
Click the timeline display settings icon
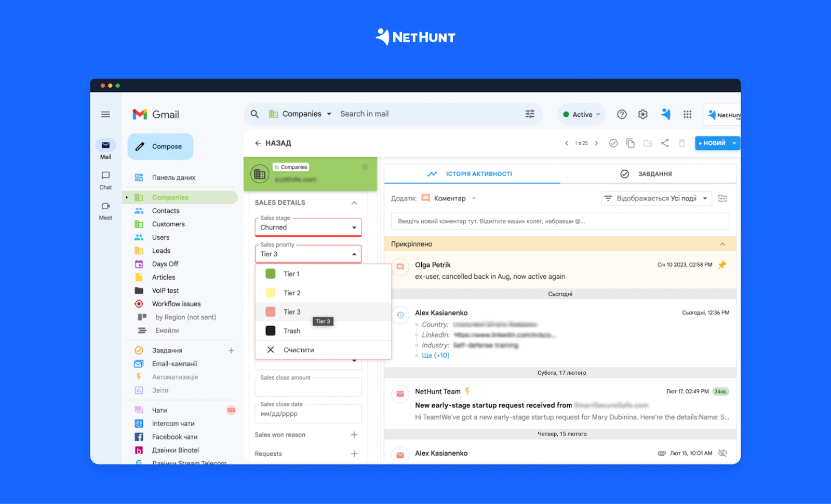[x=722, y=198]
